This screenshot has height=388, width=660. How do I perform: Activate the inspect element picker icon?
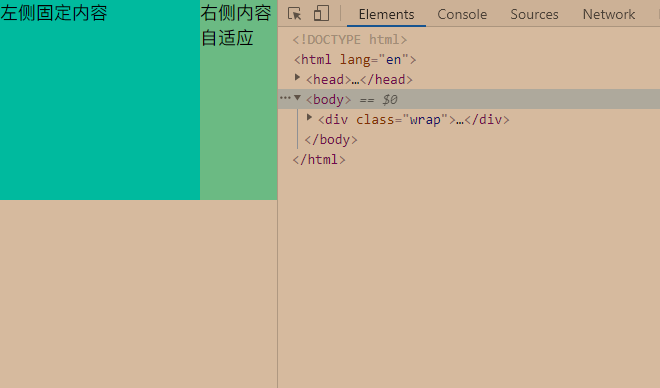295,14
